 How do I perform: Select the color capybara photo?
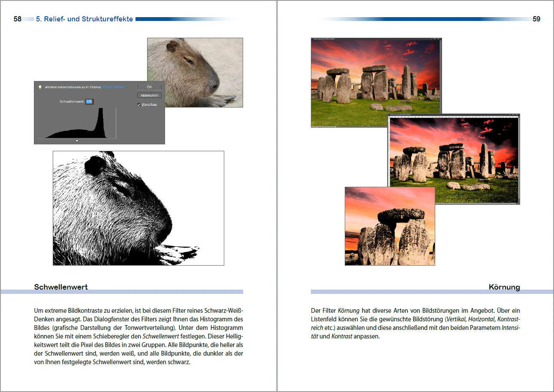pos(195,72)
